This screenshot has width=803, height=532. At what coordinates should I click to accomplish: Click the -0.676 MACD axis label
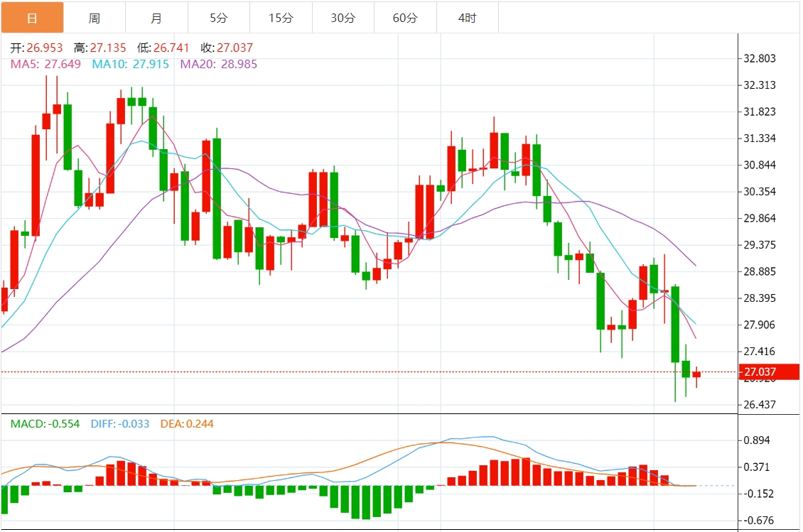click(758, 520)
